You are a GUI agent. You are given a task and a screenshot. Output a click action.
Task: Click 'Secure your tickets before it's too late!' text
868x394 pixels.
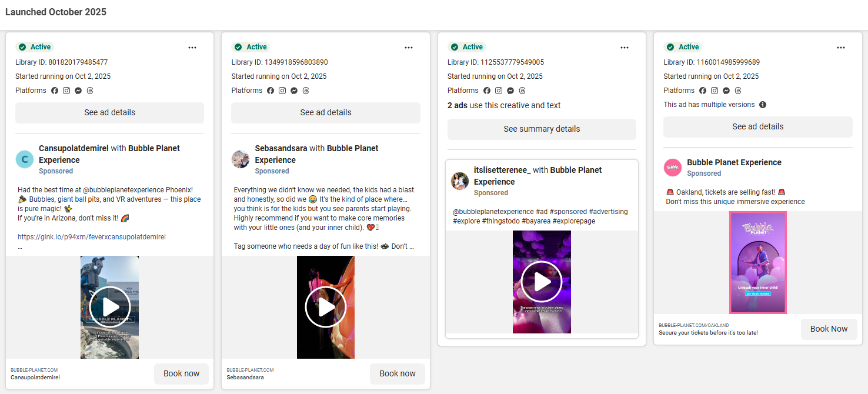708,333
